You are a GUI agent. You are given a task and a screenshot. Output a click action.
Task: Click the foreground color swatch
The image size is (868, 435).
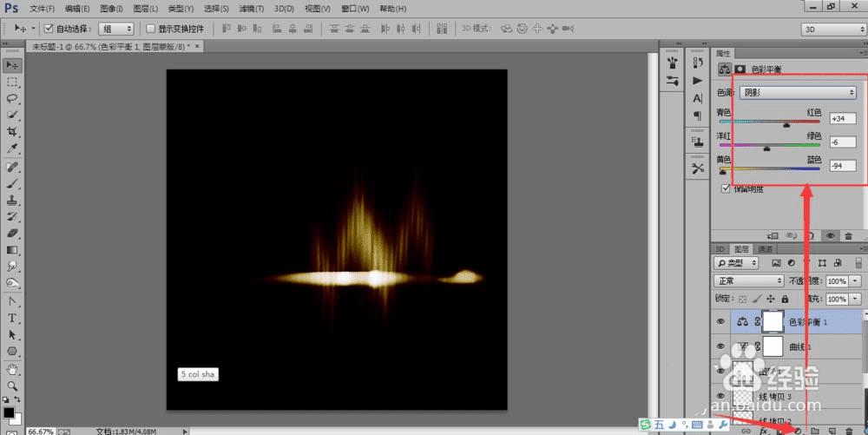point(9,412)
